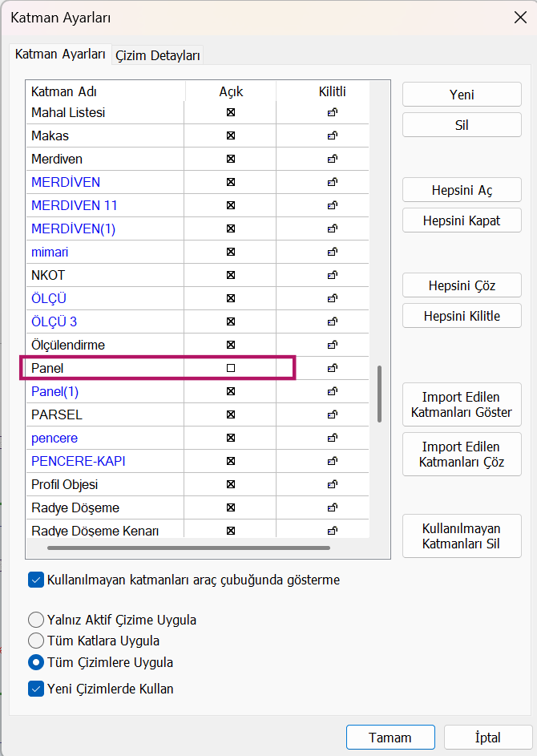Select Tüm Çizimlere Uygula radio button
Image resolution: width=537 pixels, height=756 pixels.
click(x=36, y=662)
